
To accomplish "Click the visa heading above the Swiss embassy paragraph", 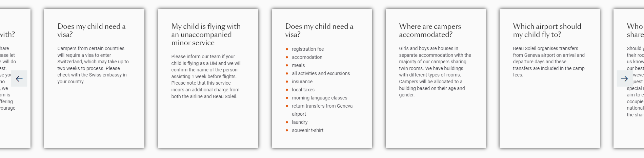I will 91,30.
